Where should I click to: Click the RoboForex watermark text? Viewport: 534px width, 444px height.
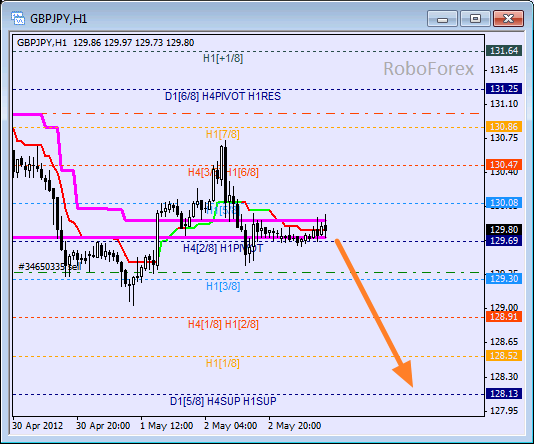coord(428,69)
